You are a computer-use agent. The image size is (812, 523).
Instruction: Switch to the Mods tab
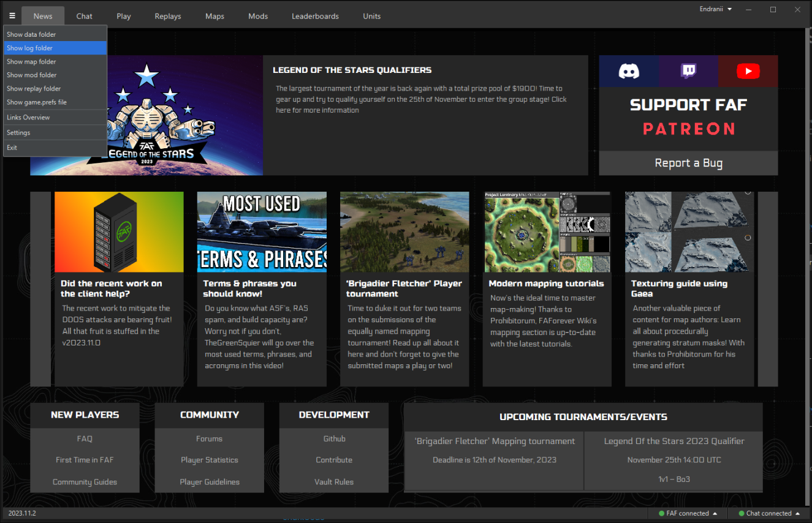pyautogui.click(x=258, y=17)
